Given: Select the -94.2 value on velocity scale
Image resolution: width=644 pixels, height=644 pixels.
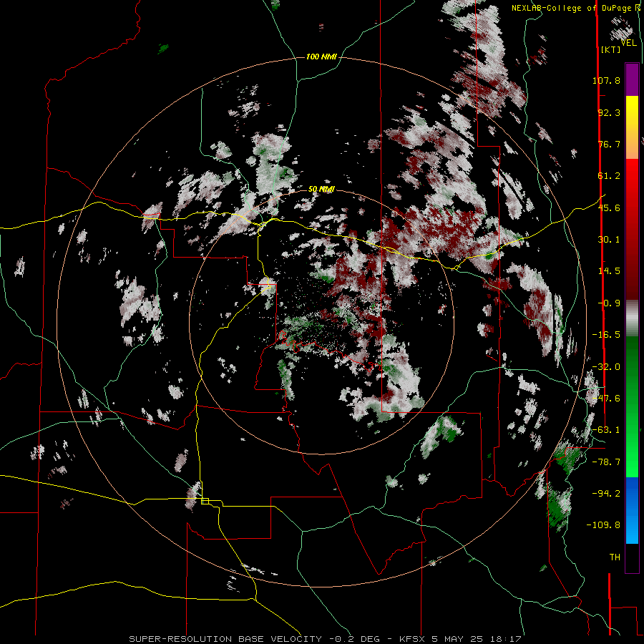Looking at the screenshot, I should [606, 493].
